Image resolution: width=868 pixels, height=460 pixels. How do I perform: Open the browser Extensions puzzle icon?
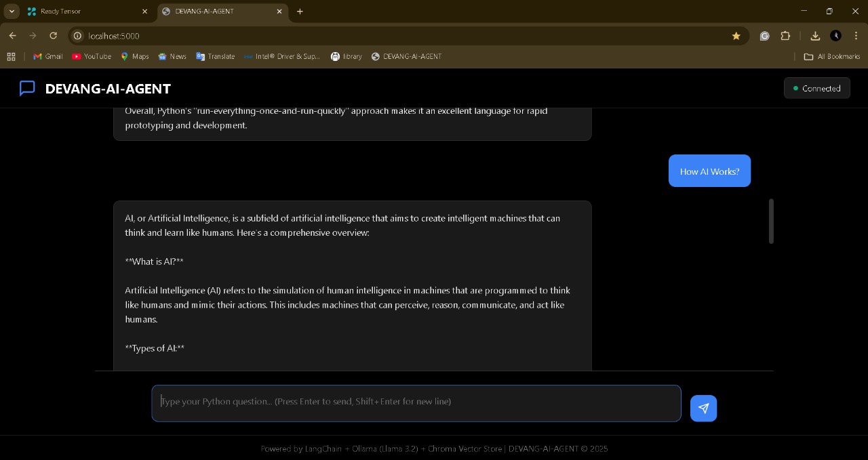[785, 36]
